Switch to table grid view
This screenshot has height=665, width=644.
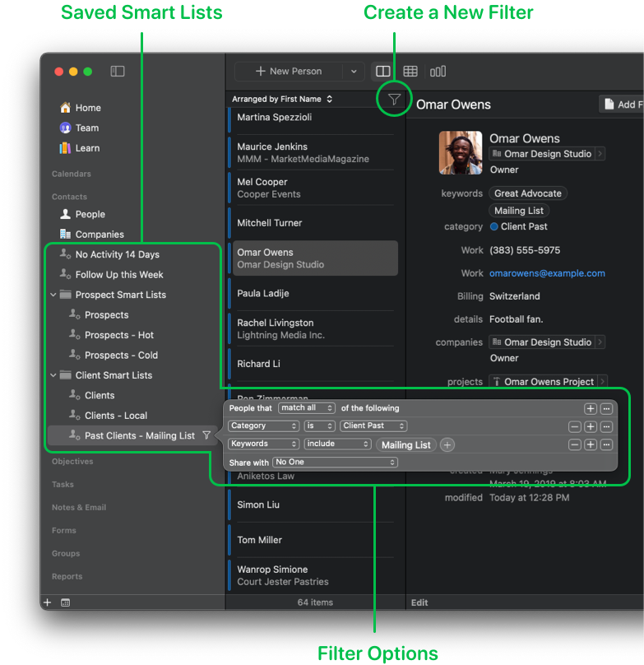pos(410,72)
